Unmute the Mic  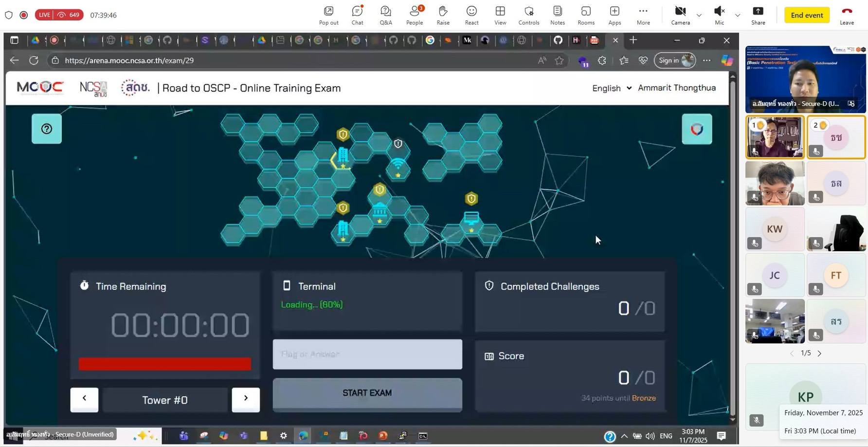point(719,15)
